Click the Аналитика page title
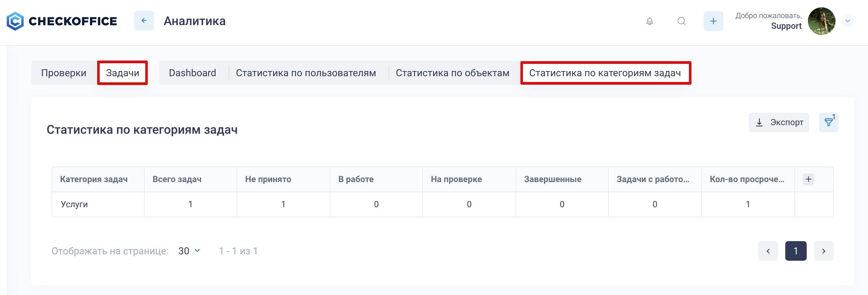The width and height of the screenshot is (868, 295). 194,21
